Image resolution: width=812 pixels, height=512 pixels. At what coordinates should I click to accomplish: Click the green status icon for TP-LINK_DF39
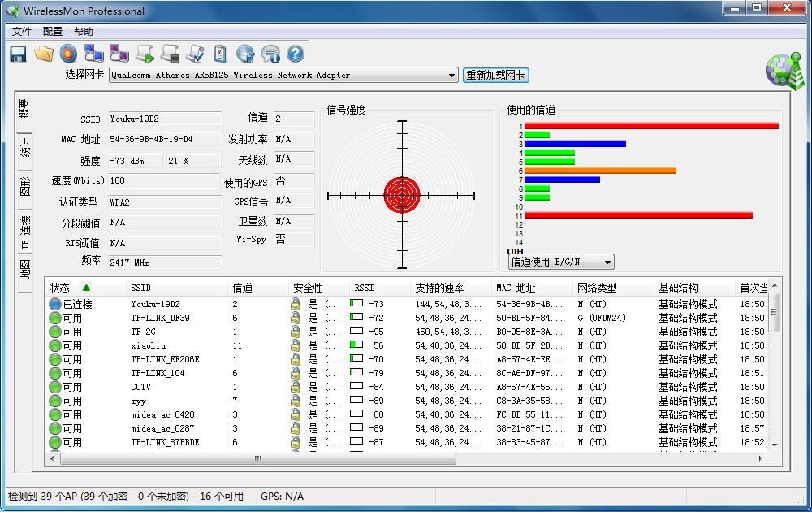click(55, 318)
